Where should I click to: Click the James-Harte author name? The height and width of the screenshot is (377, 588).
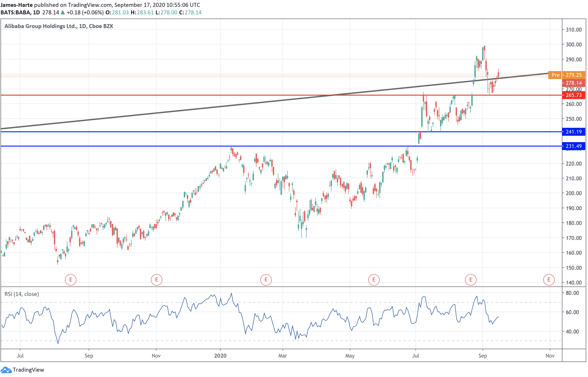[x=16, y=5]
